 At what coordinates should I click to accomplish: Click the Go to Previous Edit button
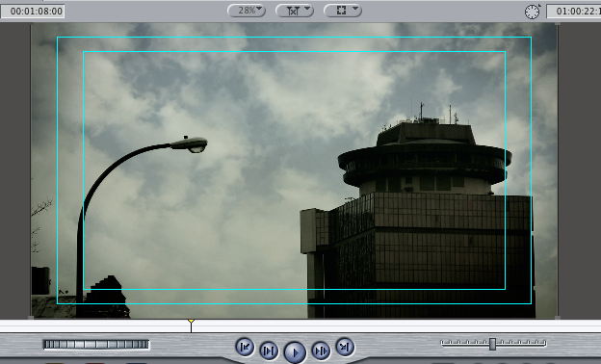(245, 347)
